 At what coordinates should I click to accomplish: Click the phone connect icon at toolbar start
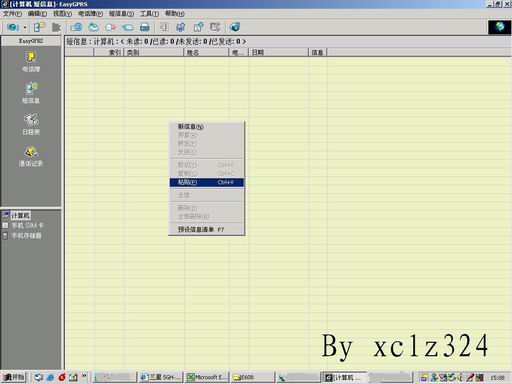(x=13, y=27)
